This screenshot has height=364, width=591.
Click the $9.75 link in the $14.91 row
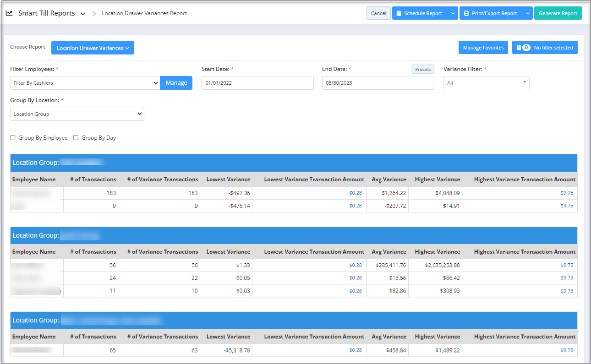(567, 206)
